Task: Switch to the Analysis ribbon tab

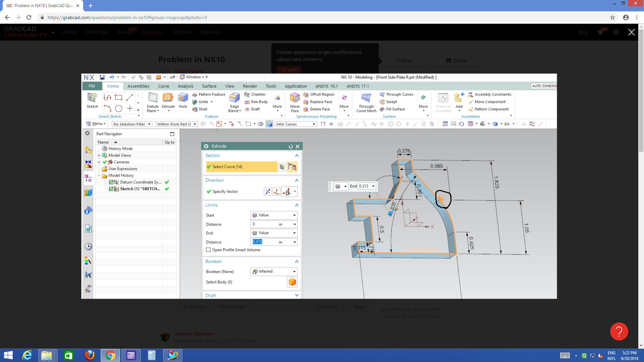Action: point(185,86)
